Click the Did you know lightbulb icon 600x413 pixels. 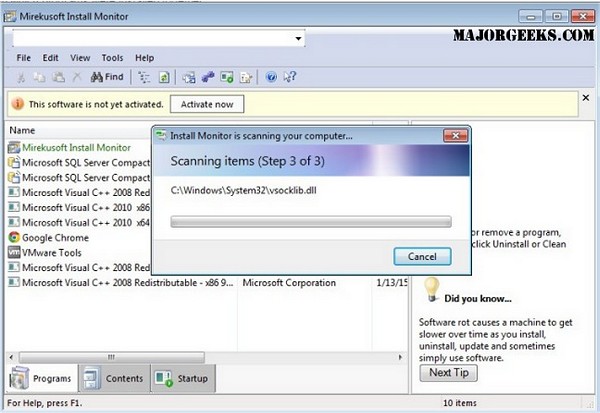pyautogui.click(x=432, y=290)
